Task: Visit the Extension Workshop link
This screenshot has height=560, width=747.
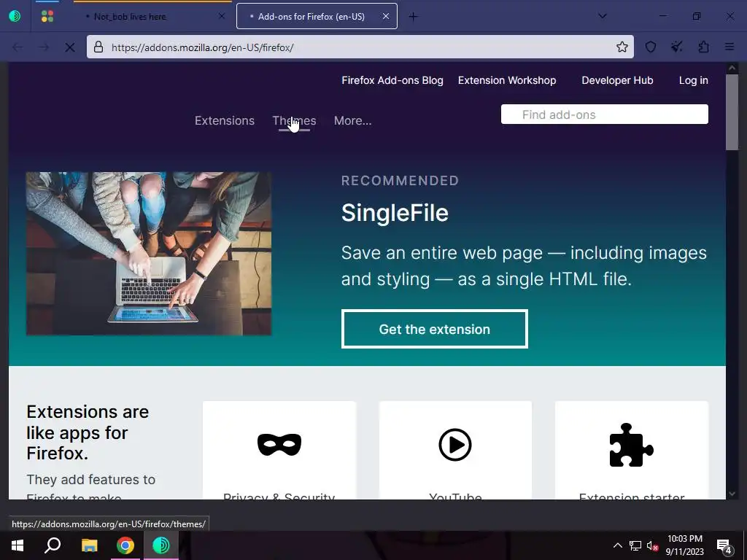Action: click(507, 80)
